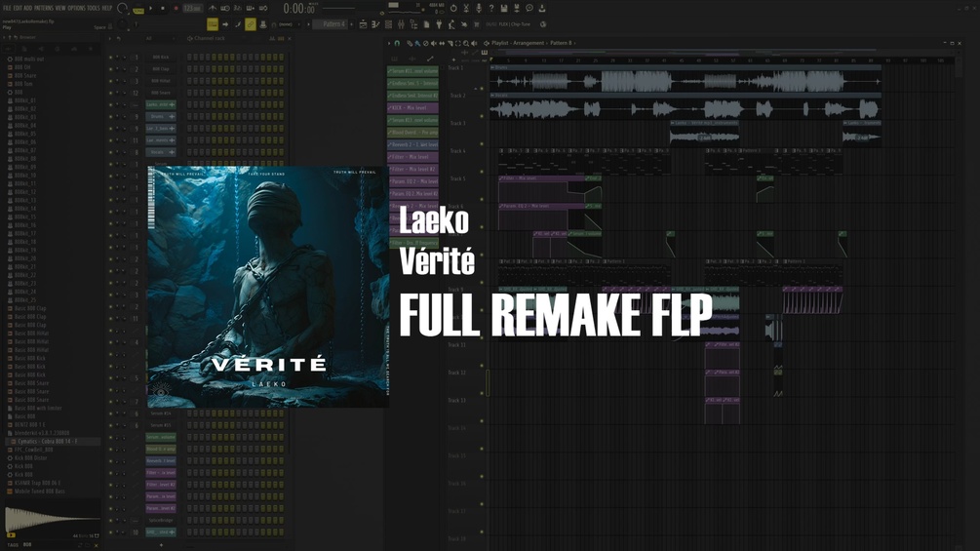Image resolution: width=980 pixels, height=551 pixels.
Task: Click the render audio (export) icon
Action: (x=516, y=8)
